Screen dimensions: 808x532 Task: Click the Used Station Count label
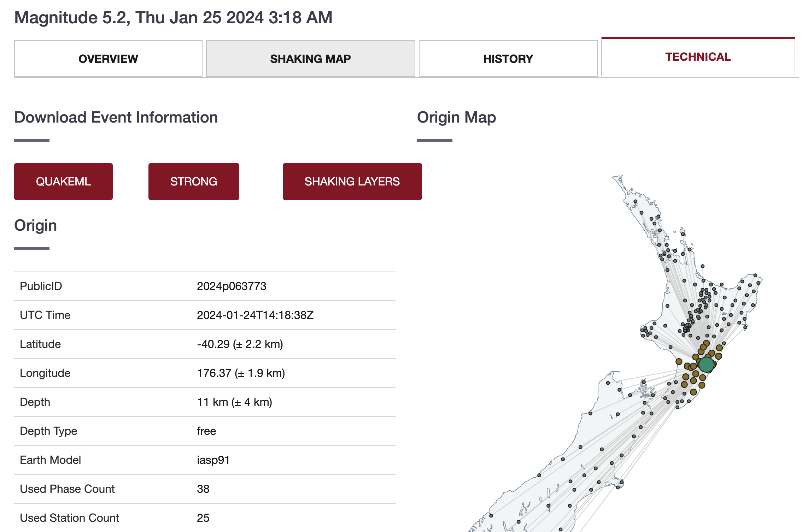click(69, 518)
